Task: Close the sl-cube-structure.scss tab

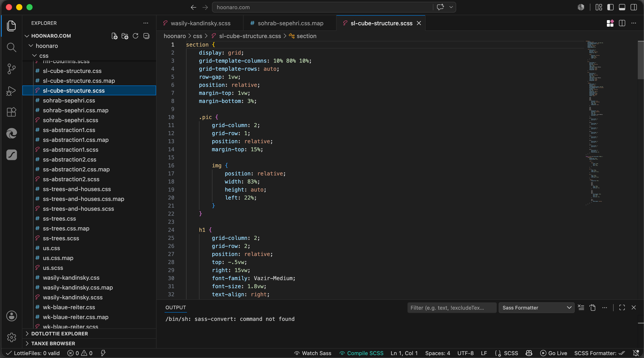Action: (x=419, y=23)
